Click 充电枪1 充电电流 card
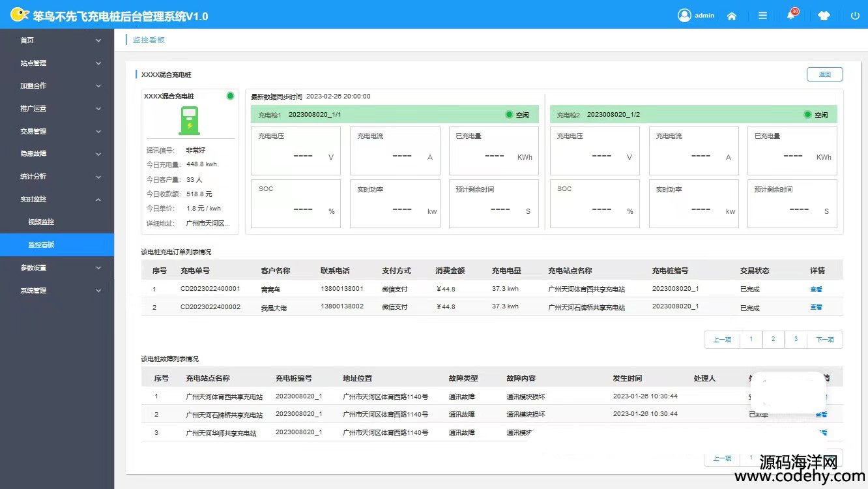This screenshot has width=868, height=489. (395, 151)
